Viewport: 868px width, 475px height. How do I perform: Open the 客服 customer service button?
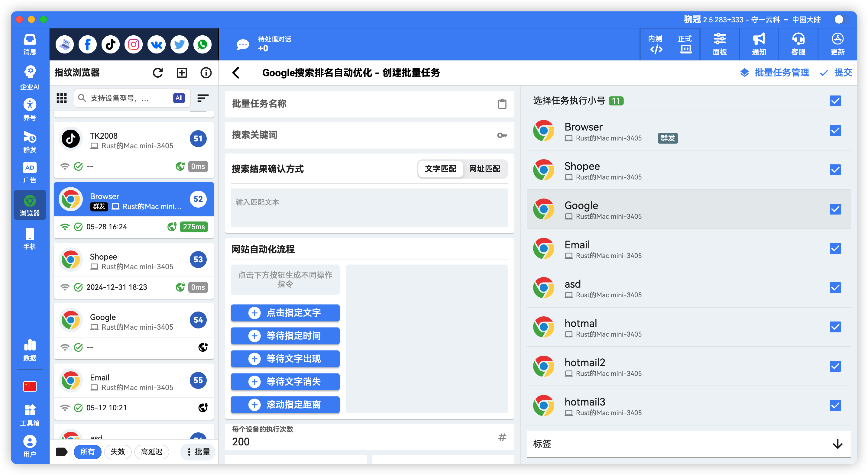pos(798,44)
